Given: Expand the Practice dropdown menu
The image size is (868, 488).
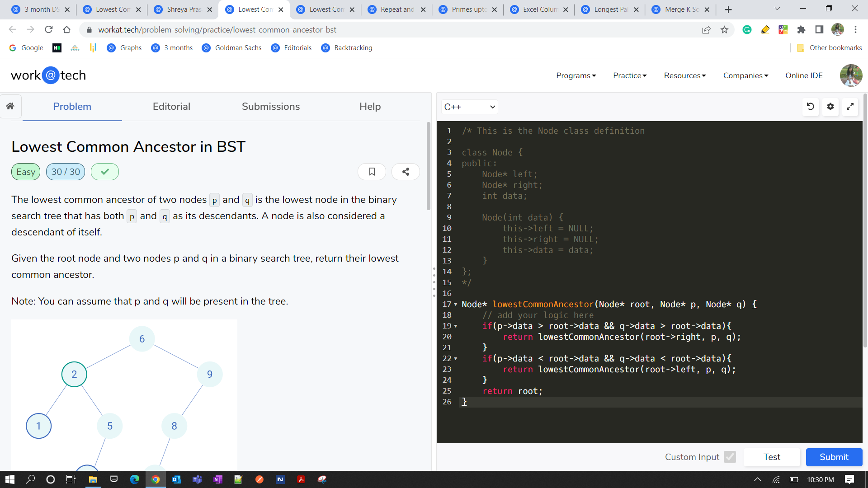Looking at the screenshot, I should coord(630,75).
